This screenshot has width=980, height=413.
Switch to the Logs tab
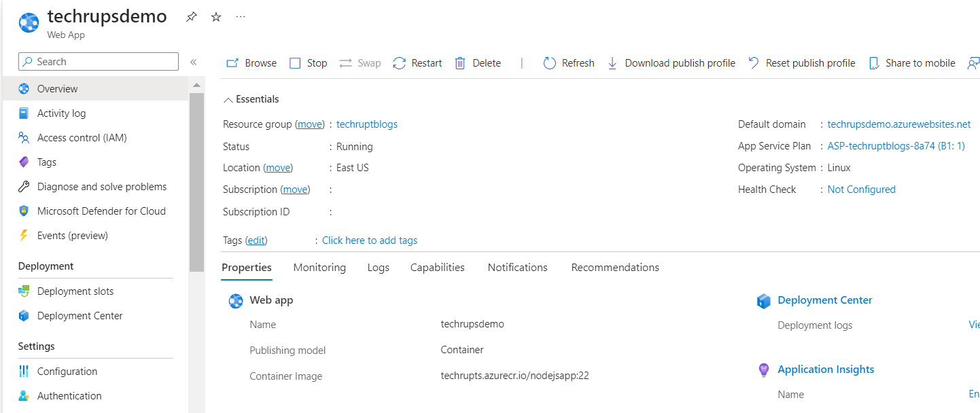(379, 268)
